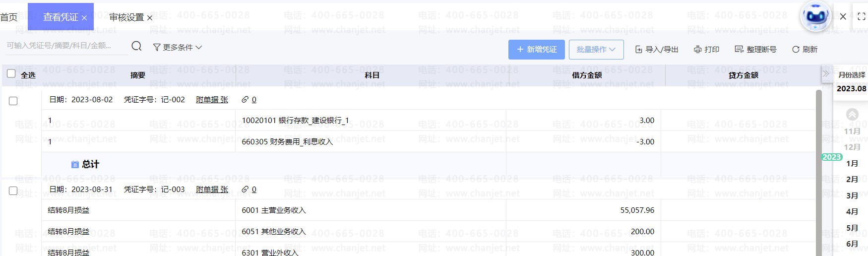Open the robot assistant avatar
868x256 pixels.
pos(815,16)
